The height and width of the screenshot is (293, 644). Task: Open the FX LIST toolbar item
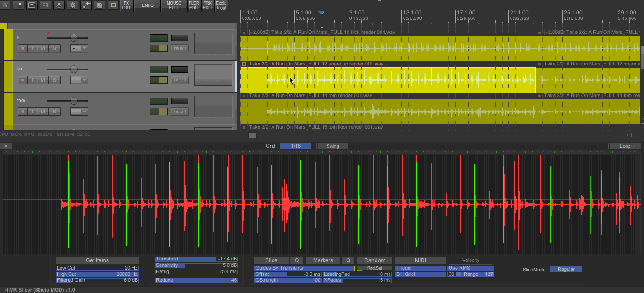click(127, 5)
